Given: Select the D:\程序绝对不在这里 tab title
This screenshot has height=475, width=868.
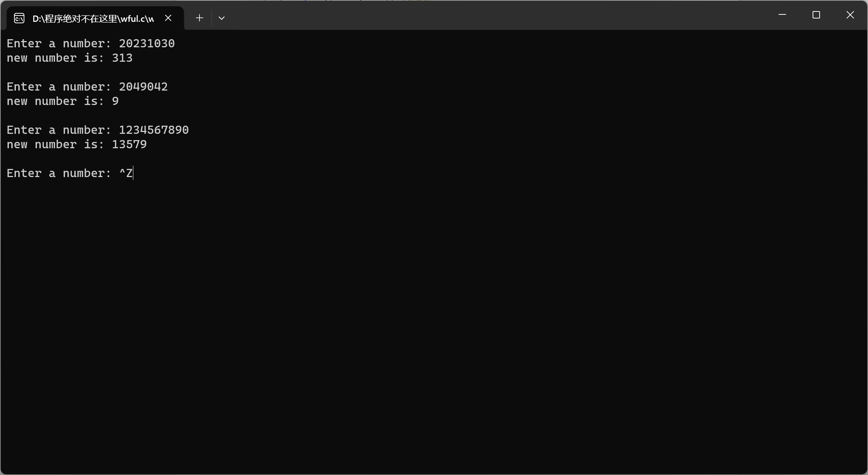Looking at the screenshot, I should pos(93,18).
